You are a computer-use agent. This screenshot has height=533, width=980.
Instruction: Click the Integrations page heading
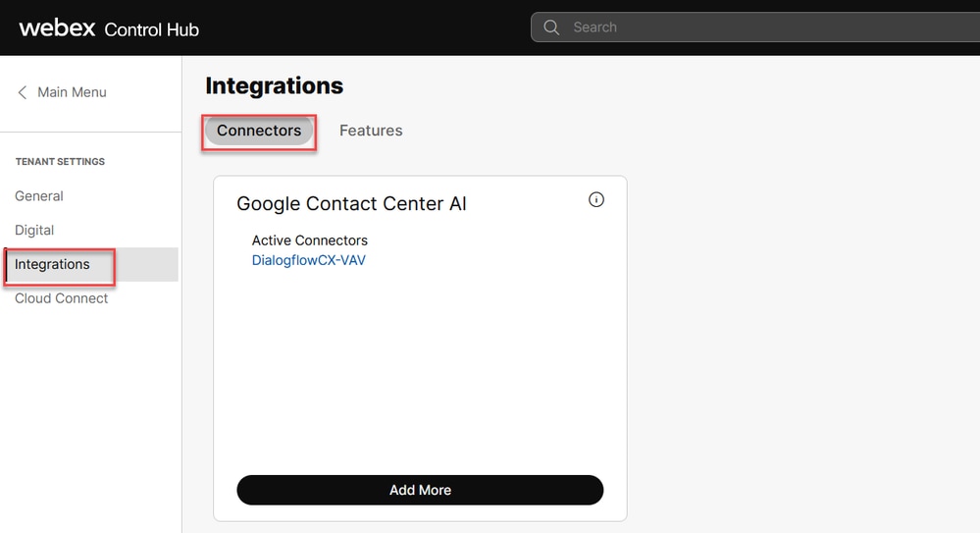point(275,85)
